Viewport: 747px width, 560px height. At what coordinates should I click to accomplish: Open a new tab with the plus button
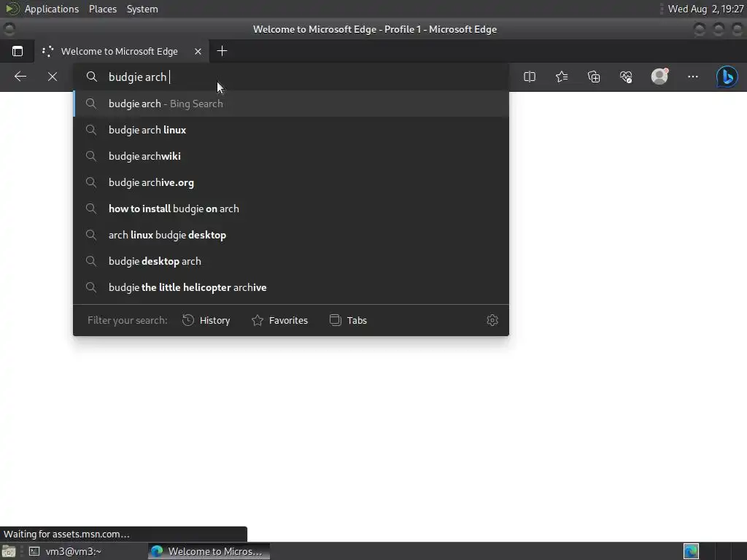pyautogui.click(x=222, y=51)
